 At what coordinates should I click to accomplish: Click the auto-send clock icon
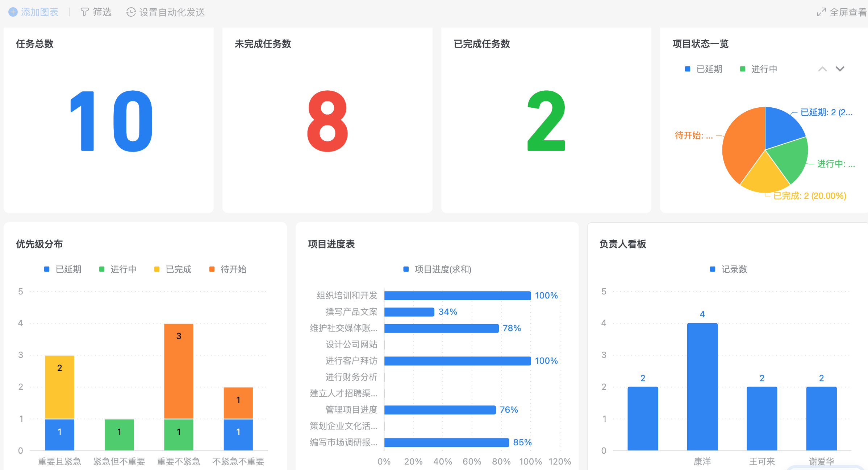point(131,12)
